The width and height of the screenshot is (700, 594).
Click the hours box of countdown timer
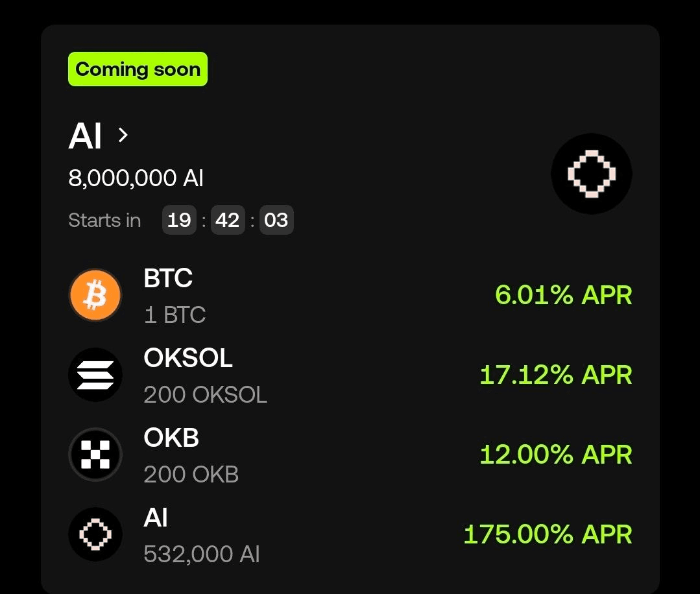179,220
